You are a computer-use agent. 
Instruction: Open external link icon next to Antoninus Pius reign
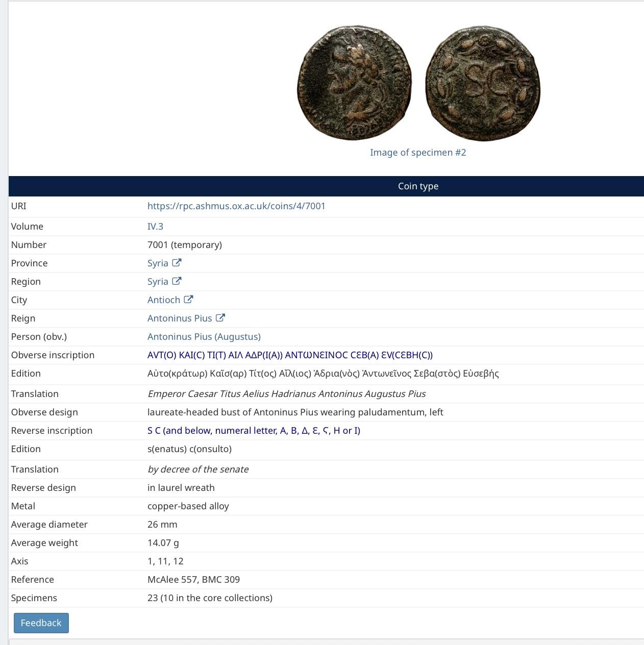(220, 318)
